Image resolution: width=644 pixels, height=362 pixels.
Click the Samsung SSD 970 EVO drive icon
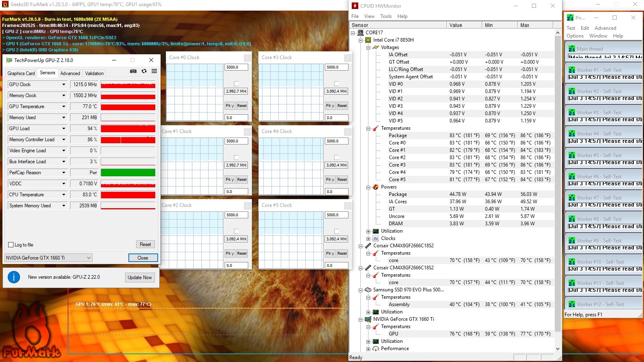(368, 290)
